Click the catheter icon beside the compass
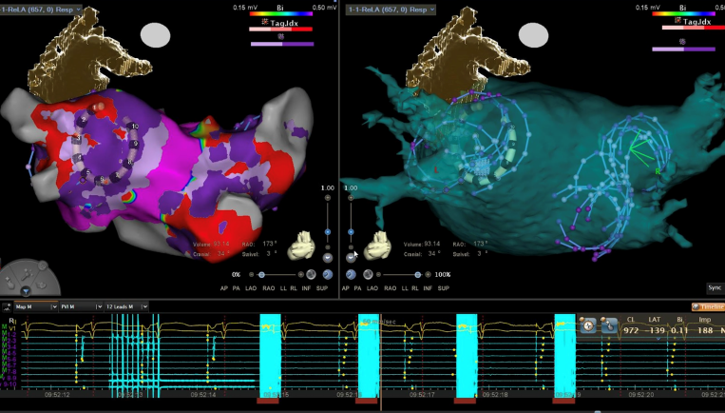Viewport: 725px width, 413px height. click(609, 326)
